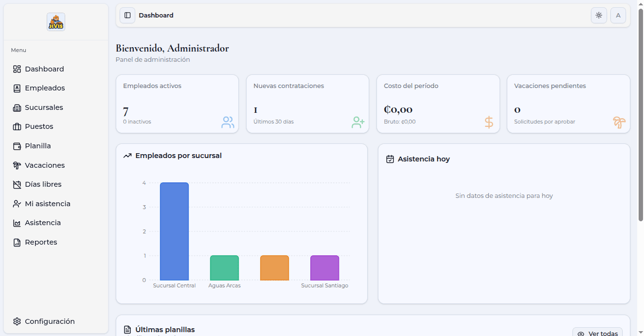This screenshot has height=336, width=644.
Task: Click the eye icon in Ver todas button
Action: point(581,334)
